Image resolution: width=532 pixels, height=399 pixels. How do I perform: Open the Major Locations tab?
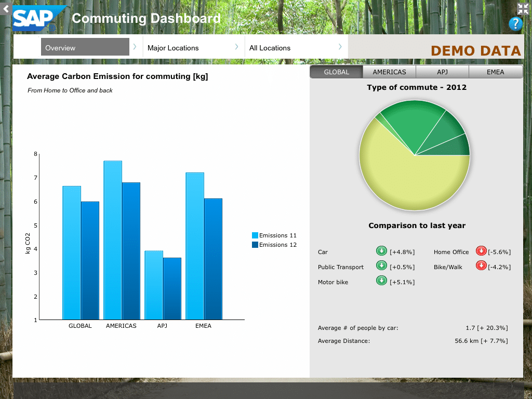173,48
